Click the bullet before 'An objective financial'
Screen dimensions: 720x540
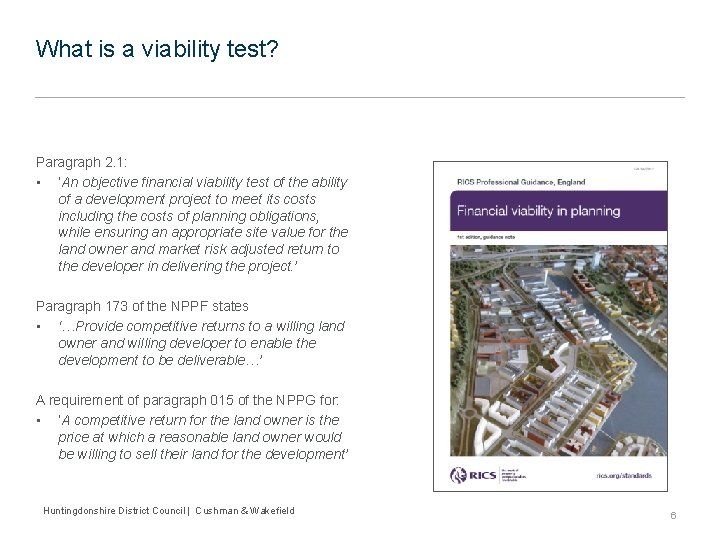click(37, 182)
